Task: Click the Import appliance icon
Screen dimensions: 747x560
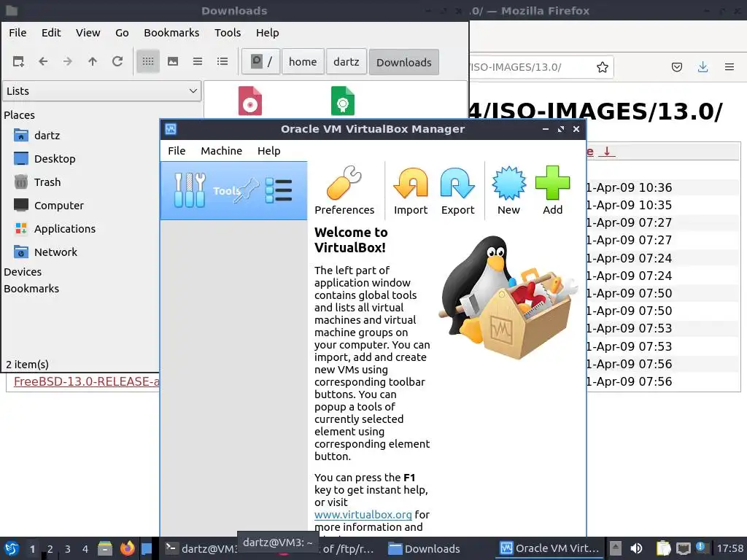Action: coord(410,190)
